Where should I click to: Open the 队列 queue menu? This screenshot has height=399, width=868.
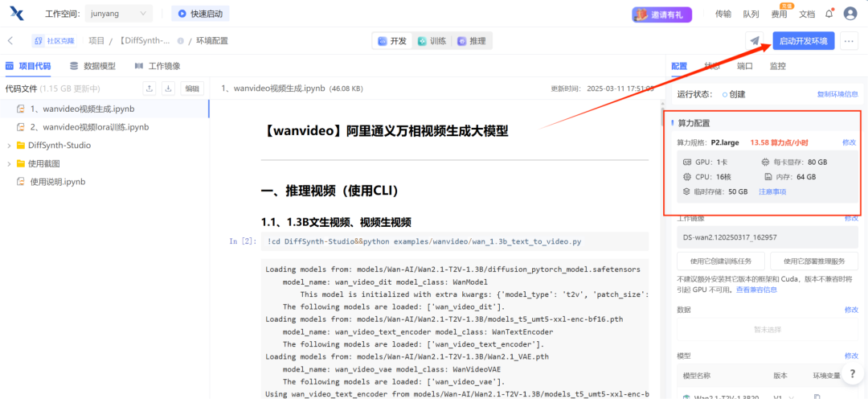pyautogui.click(x=751, y=14)
